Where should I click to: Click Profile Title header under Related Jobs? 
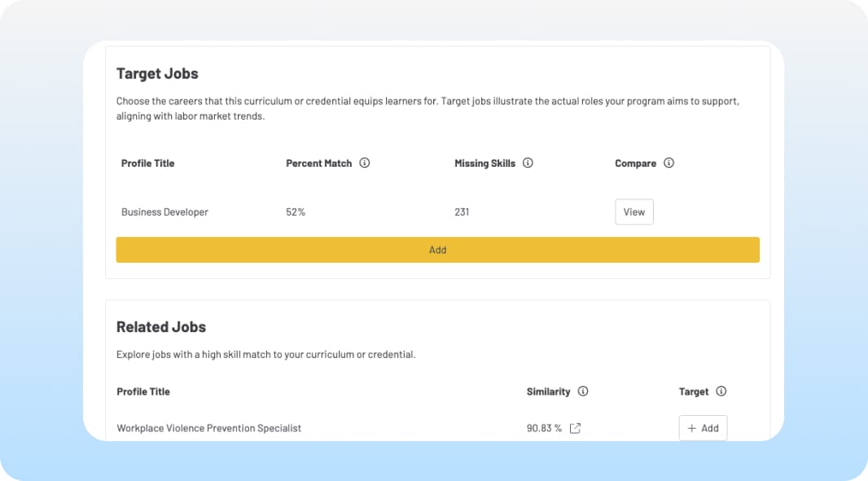[143, 391]
